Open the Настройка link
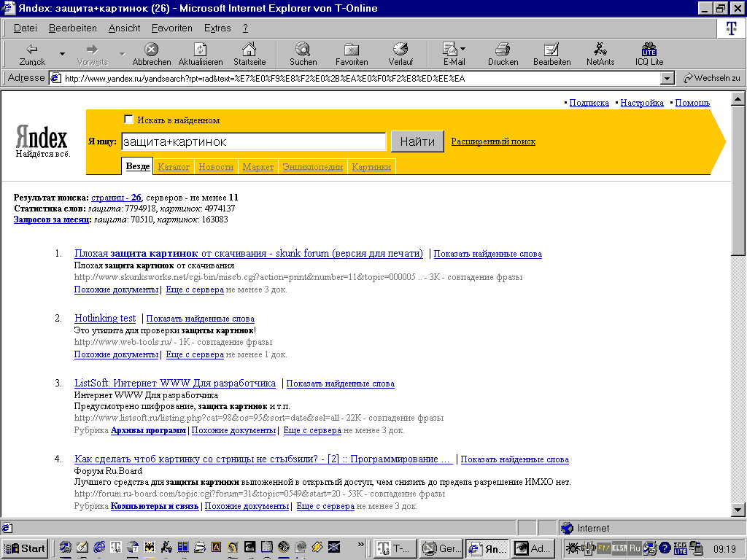This screenshot has width=747, height=560. click(642, 102)
